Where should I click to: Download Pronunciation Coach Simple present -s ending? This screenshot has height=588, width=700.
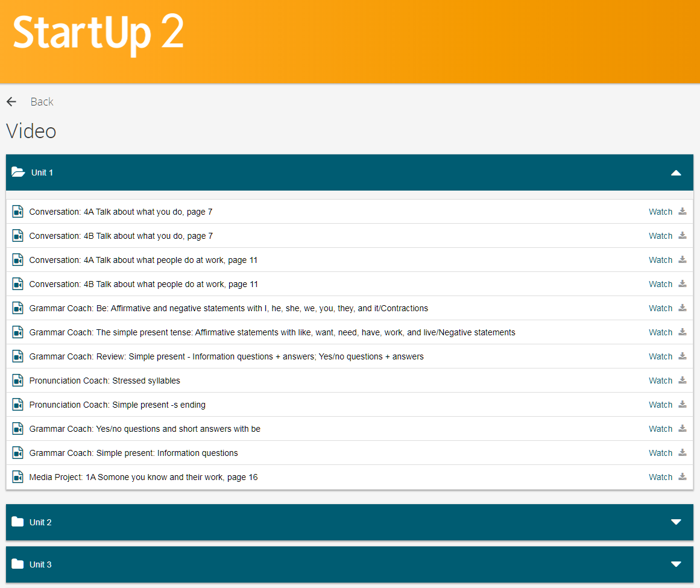coord(683,404)
